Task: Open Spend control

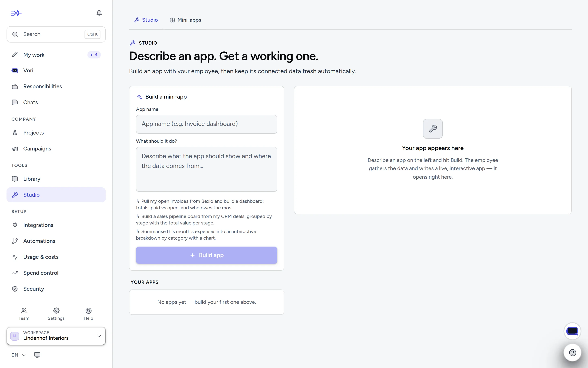Action: pos(56,273)
